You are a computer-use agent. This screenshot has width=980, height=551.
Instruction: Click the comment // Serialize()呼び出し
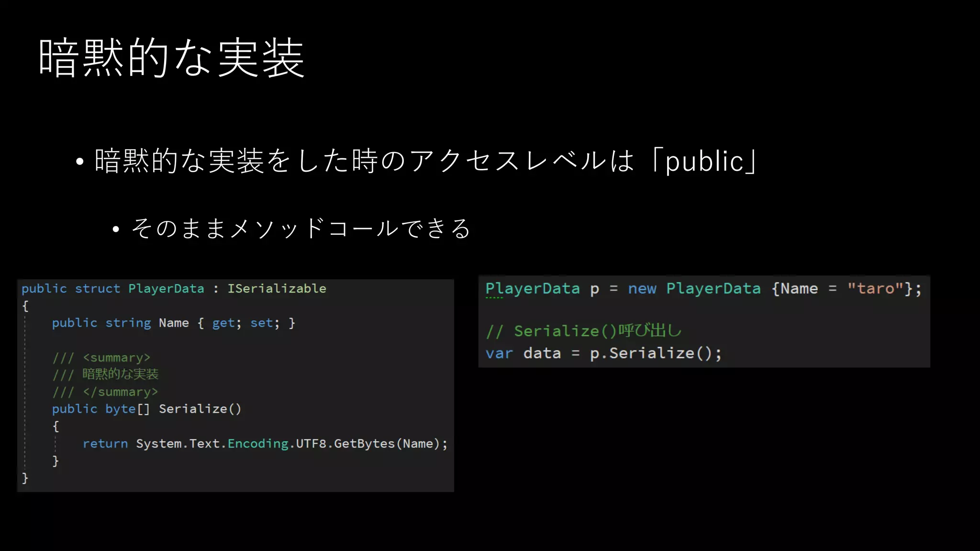click(583, 331)
